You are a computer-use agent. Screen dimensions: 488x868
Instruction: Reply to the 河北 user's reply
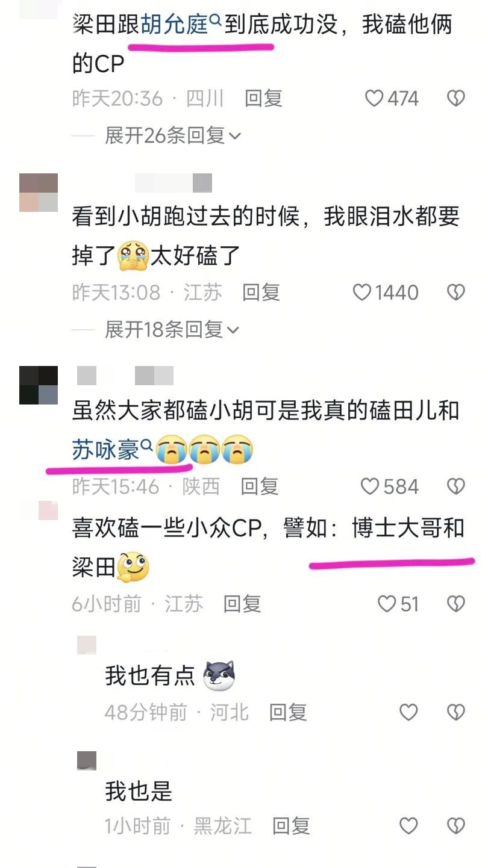(x=288, y=713)
